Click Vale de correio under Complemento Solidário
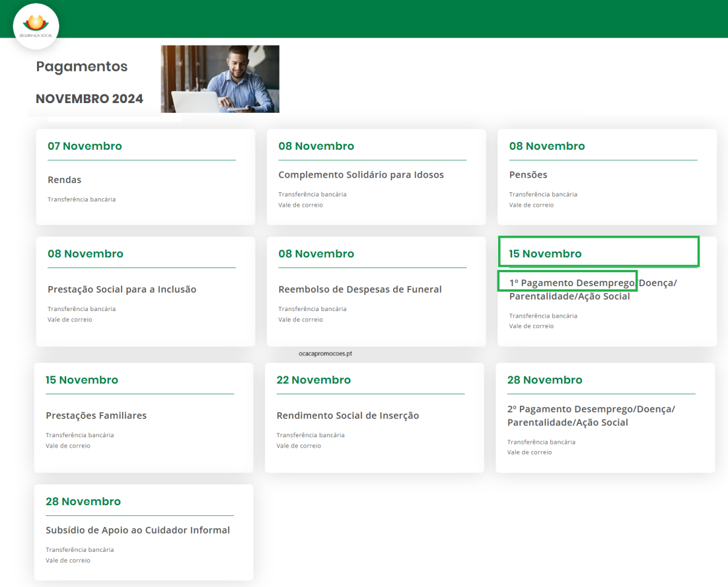This screenshot has height=587, width=728. (x=301, y=205)
